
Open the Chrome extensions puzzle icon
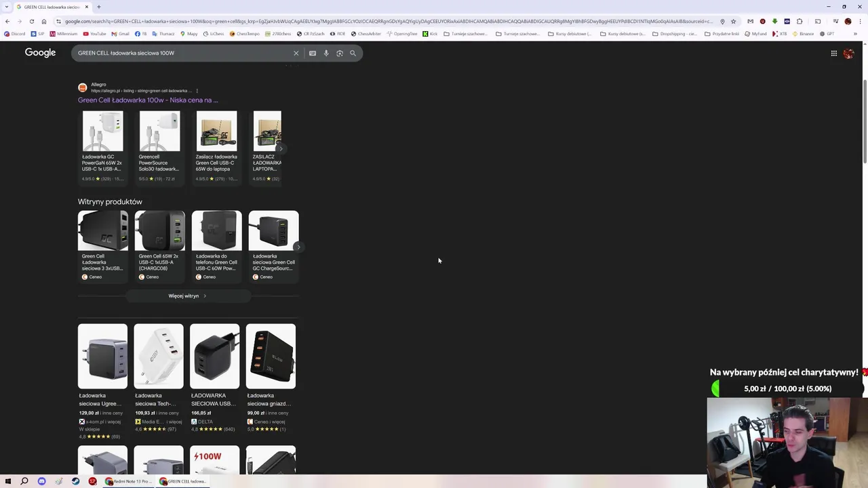[x=800, y=21]
